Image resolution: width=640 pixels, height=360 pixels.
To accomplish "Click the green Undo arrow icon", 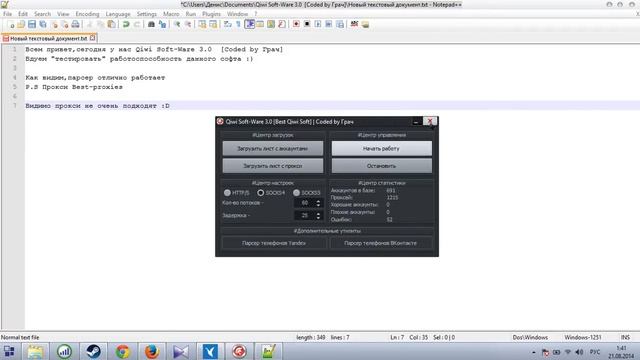I will (126, 24).
